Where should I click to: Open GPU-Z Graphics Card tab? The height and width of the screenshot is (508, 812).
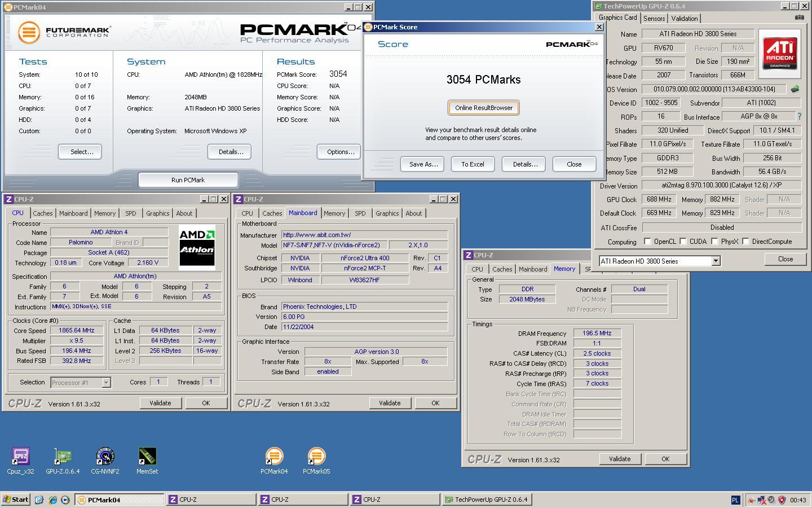coord(617,17)
